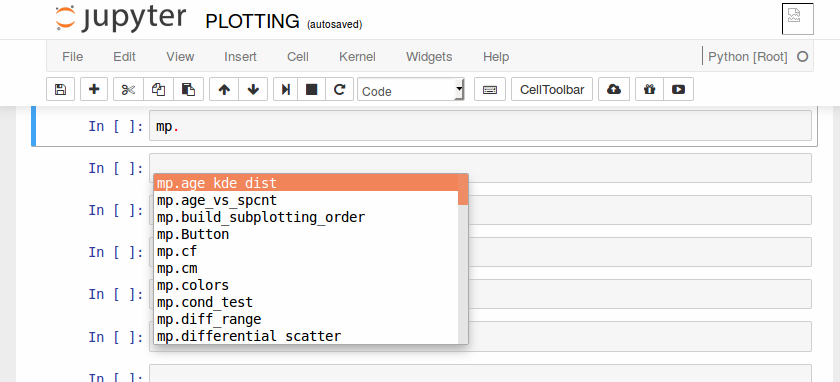Viewport: 840px width, 382px height.
Task: Click the gift icon in the toolbar
Action: [649, 89]
